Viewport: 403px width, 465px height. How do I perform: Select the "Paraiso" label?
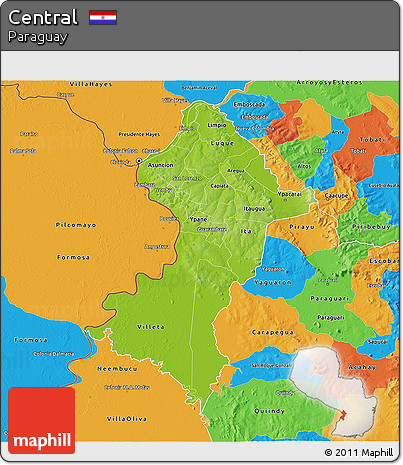[x=29, y=134]
